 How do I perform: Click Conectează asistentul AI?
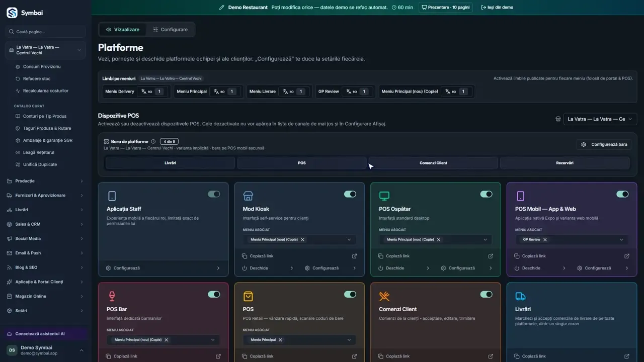coord(45,334)
